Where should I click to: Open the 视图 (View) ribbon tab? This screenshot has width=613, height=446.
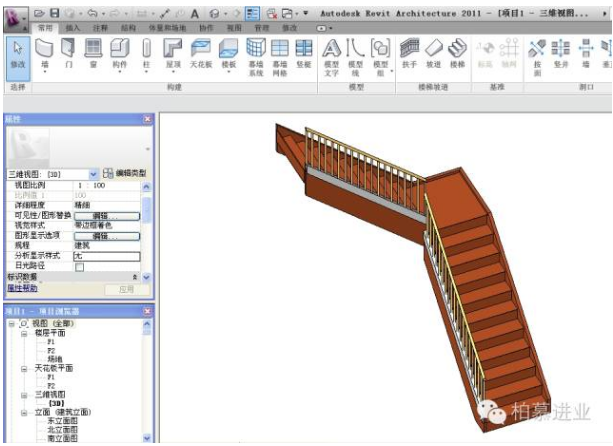[x=234, y=28]
